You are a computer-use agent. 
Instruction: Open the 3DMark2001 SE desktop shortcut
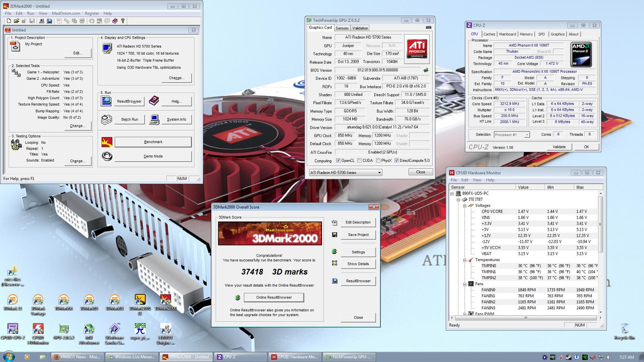tap(140, 305)
